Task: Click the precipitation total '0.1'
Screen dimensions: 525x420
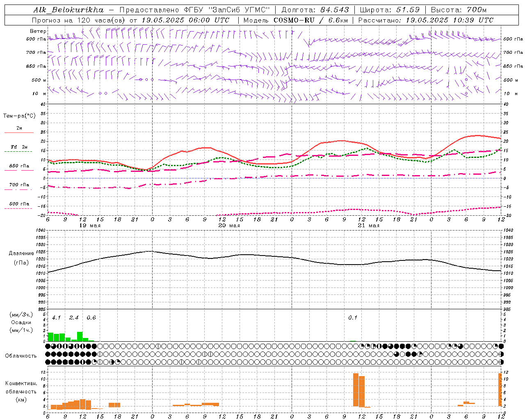Action: click(x=353, y=318)
